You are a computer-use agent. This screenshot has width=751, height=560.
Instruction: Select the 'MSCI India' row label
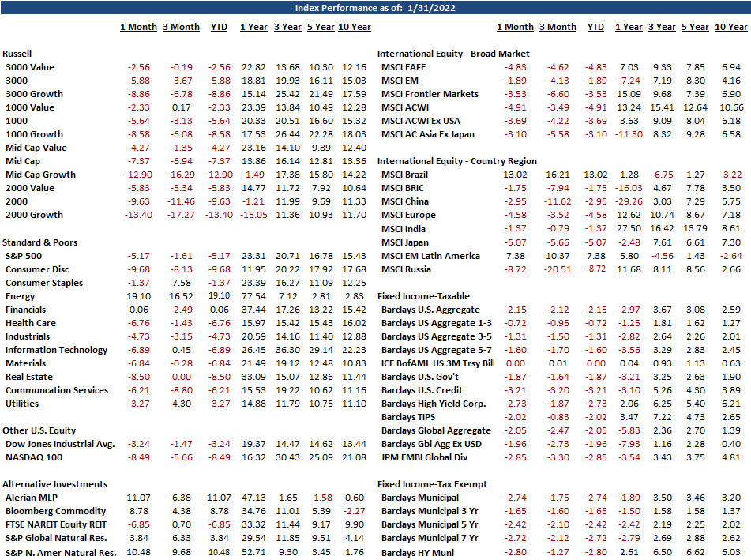tap(404, 229)
